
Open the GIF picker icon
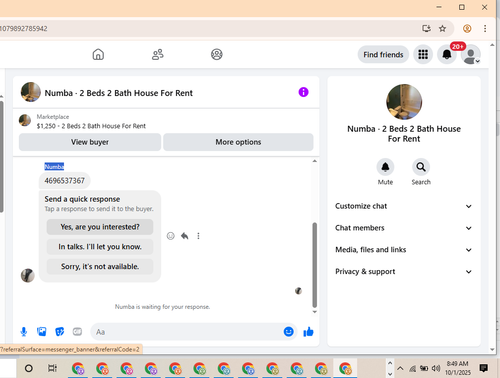(x=77, y=332)
